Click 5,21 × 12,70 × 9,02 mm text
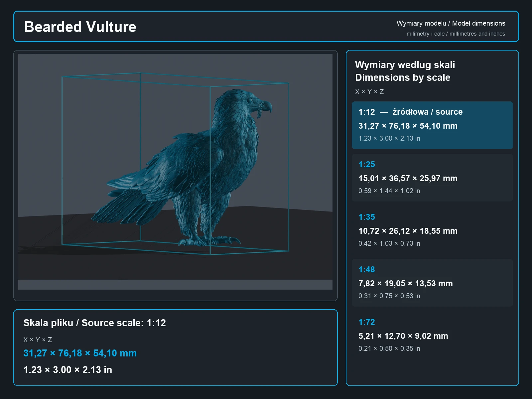 click(x=403, y=336)
